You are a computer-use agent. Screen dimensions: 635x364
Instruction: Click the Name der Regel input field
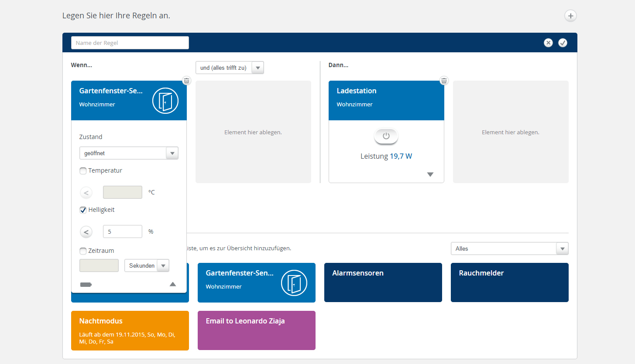(x=130, y=43)
